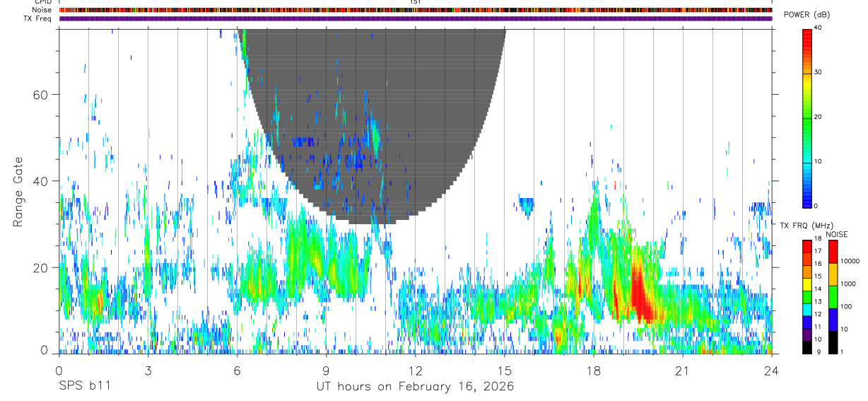This screenshot has height=401, width=868.
Task: Pick the cyan 12–13 MHz frequency swatch
Action: 807,309
